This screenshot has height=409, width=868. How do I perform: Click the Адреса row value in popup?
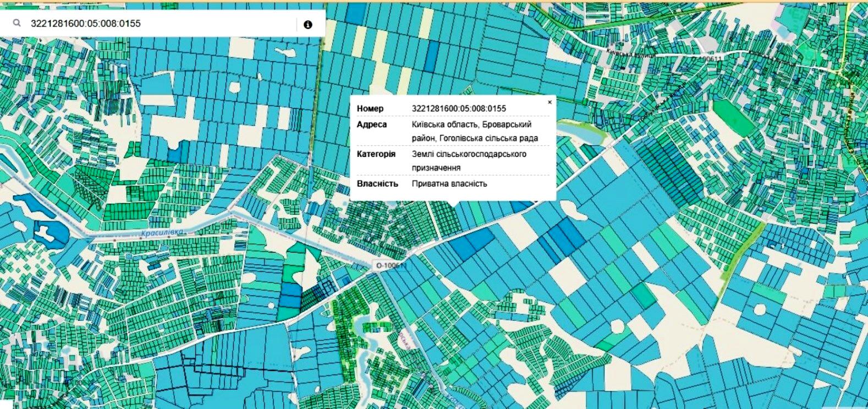[x=474, y=132]
